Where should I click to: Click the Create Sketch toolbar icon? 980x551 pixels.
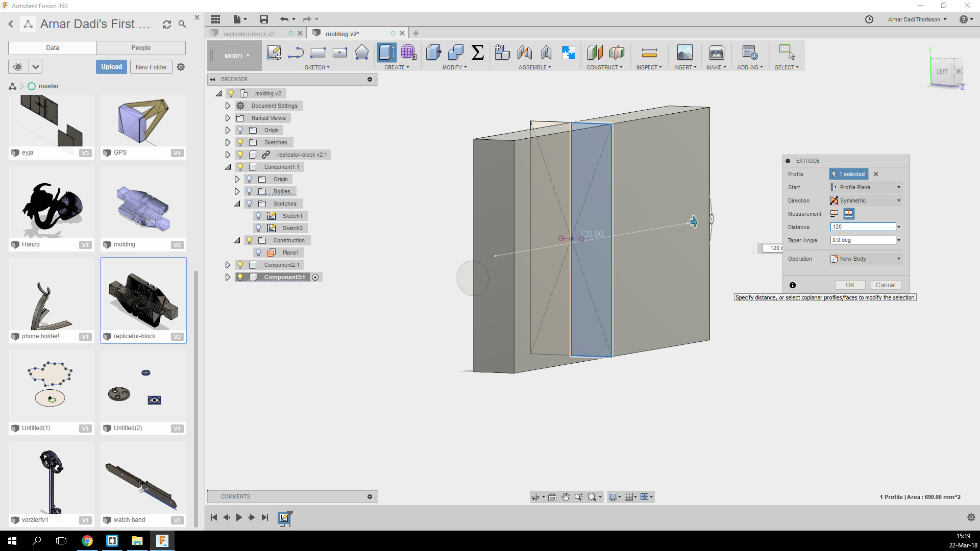pyautogui.click(x=274, y=53)
